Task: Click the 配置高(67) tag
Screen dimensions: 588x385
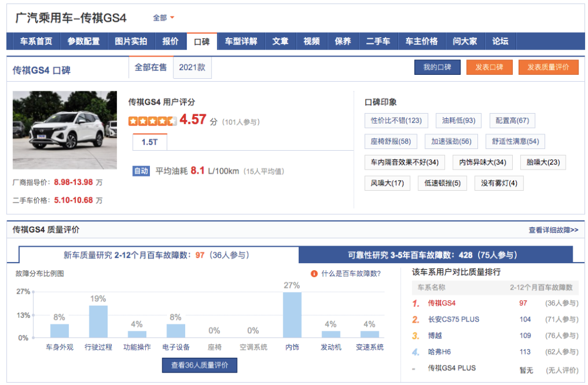Action: (512, 121)
